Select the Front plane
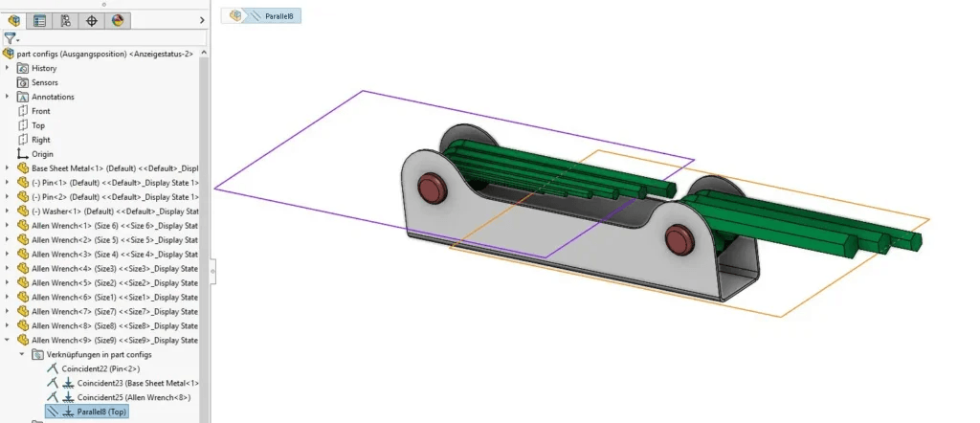Image resolution: width=980 pixels, height=423 pixels. pyautogui.click(x=40, y=111)
